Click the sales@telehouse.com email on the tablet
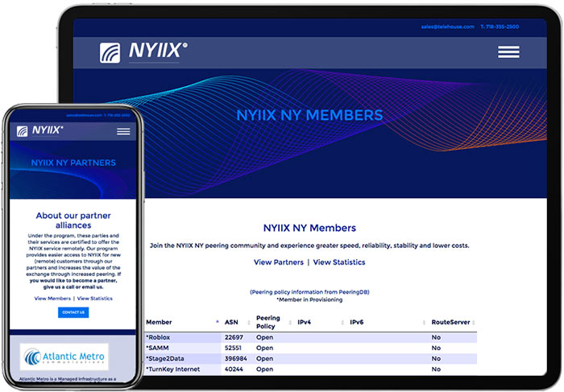The width and height of the screenshot is (564, 392). tap(447, 27)
